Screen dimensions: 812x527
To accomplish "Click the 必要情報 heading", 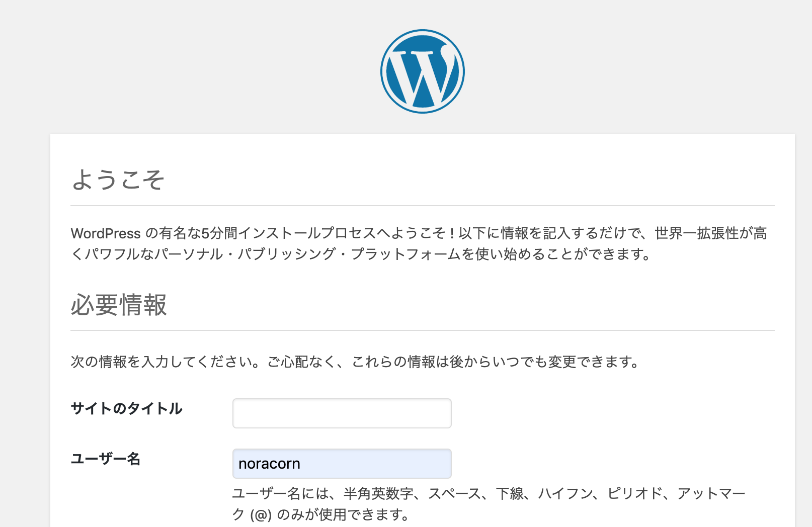I will [x=119, y=305].
